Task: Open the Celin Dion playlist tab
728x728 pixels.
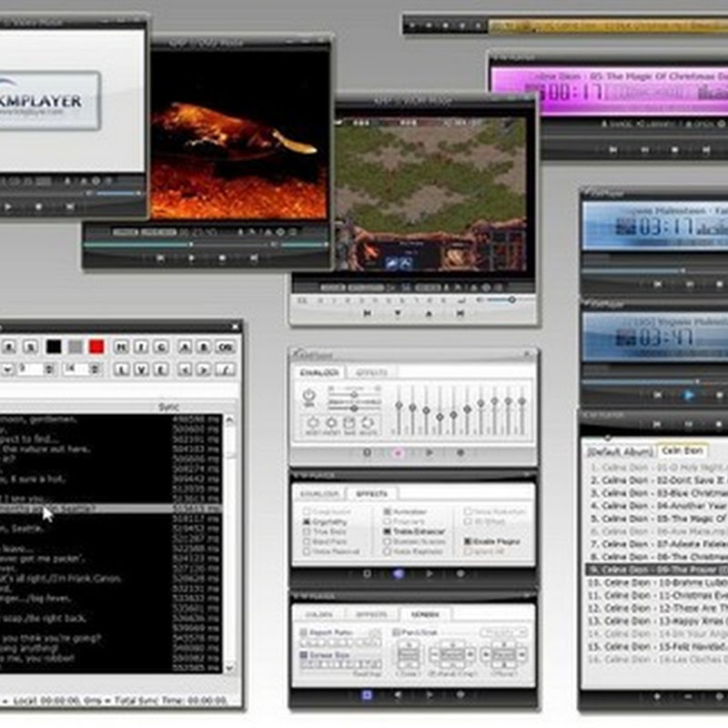Action: pyautogui.click(x=682, y=450)
